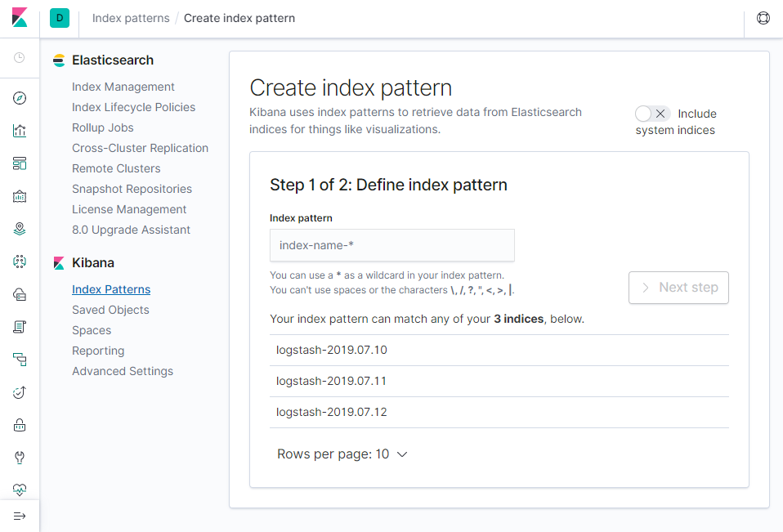This screenshot has height=532, width=783.
Task: Click Index patterns breadcrumb
Action: (131, 18)
